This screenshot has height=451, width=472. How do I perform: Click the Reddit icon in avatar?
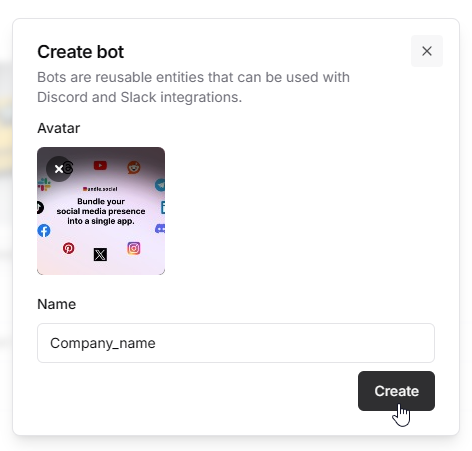134,167
